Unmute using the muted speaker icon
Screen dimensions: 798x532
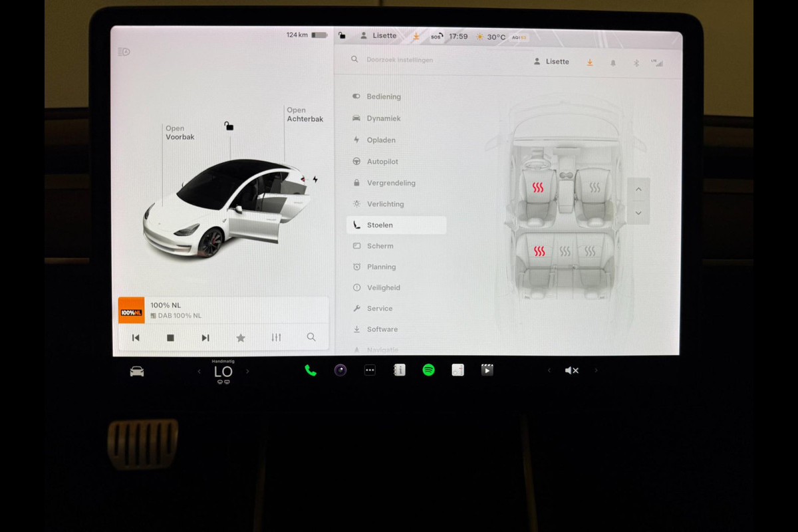click(572, 370)
